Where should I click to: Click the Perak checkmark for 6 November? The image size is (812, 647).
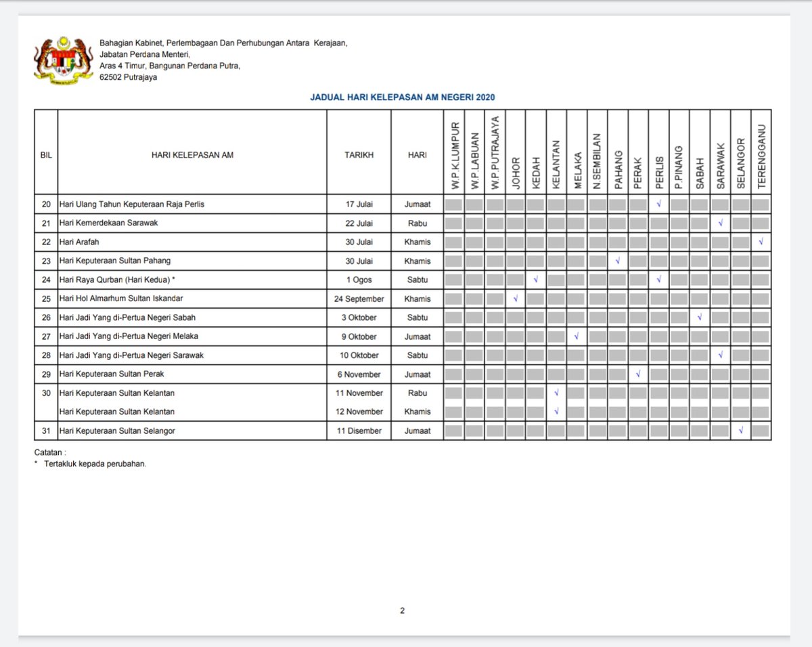coord(638,374)
